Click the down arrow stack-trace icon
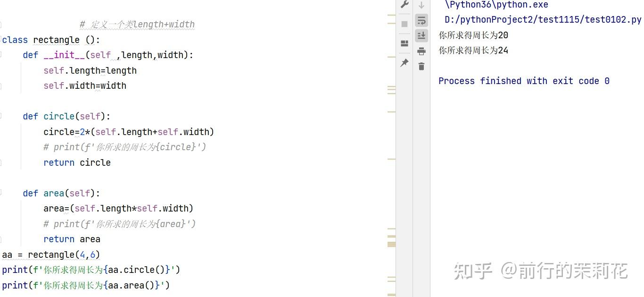Image resolution: width=644 pixels, height=297 pixels. 421,5
